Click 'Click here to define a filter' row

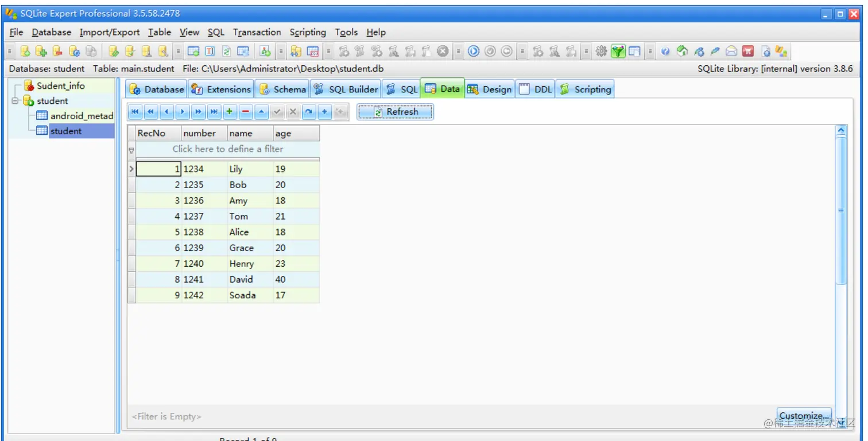point(228,149)
